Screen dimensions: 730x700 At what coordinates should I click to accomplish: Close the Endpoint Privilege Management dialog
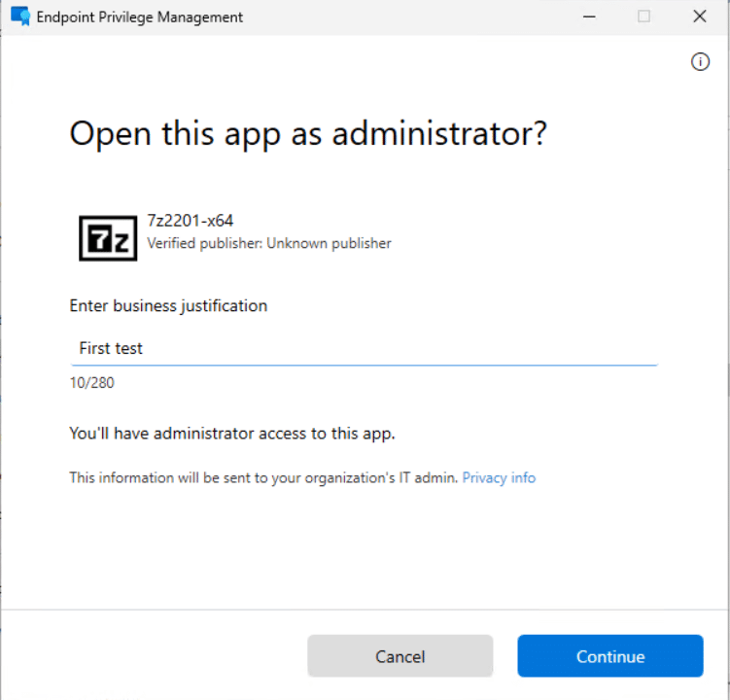[699, 17]
